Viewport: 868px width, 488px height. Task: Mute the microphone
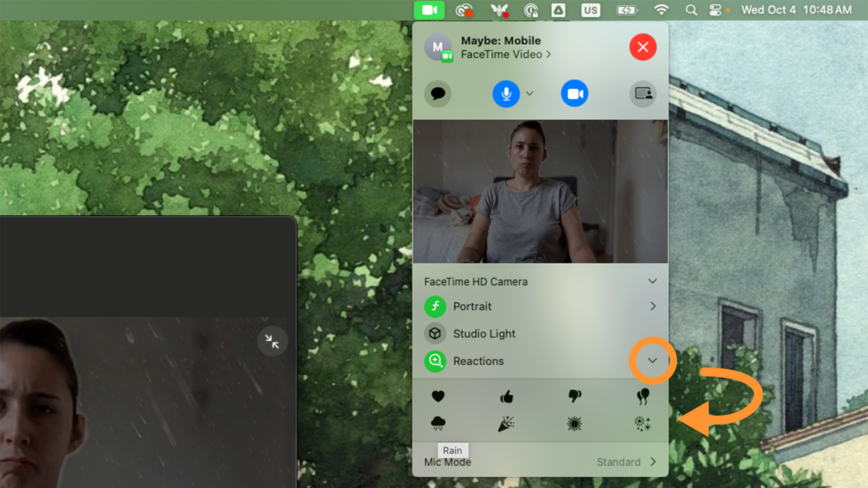pyautogui.click(x=506, y=94)
